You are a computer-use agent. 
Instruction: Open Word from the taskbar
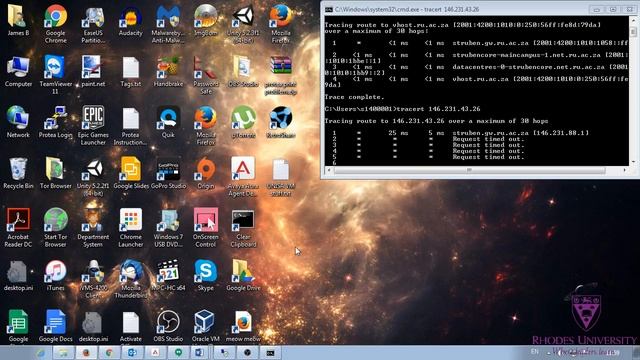tap(199, 353)
